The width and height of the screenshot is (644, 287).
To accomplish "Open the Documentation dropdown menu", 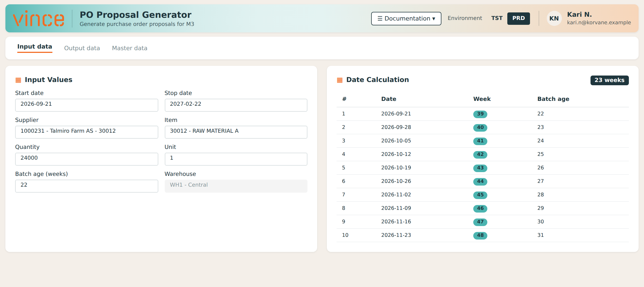I will [406, 18].
